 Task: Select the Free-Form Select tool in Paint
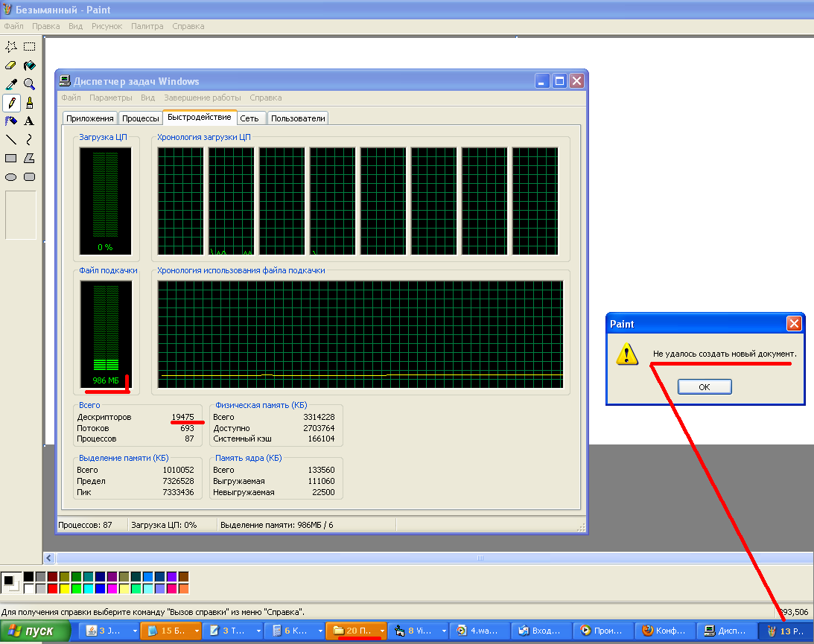[x=11, y=46]
